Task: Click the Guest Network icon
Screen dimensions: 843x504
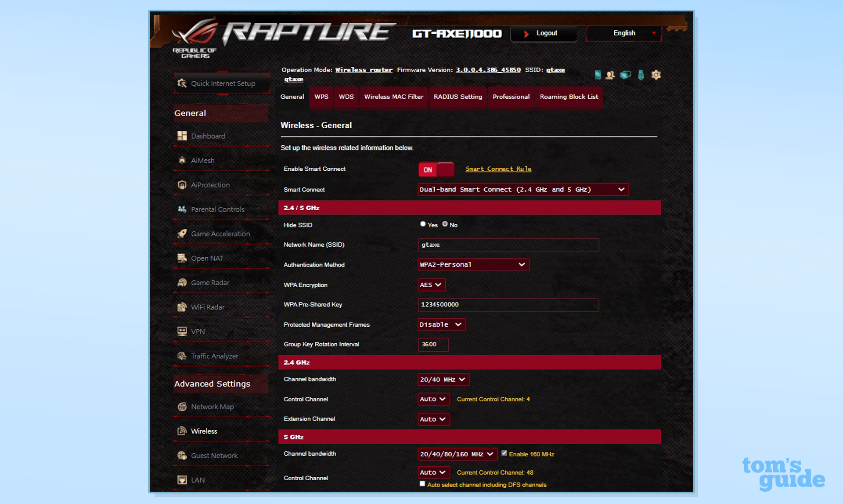Action: pyautogui.click(x=182, y=455)
